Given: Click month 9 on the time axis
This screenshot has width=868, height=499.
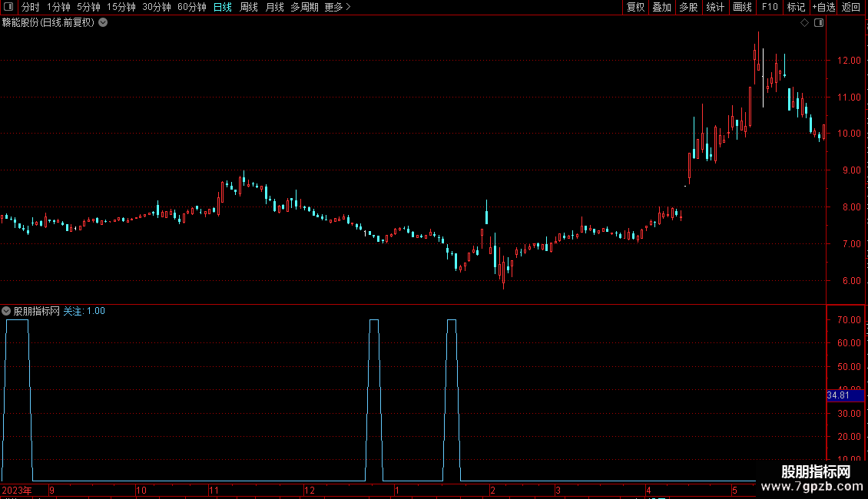Looking at the screenshot, I should pos(51,491).
